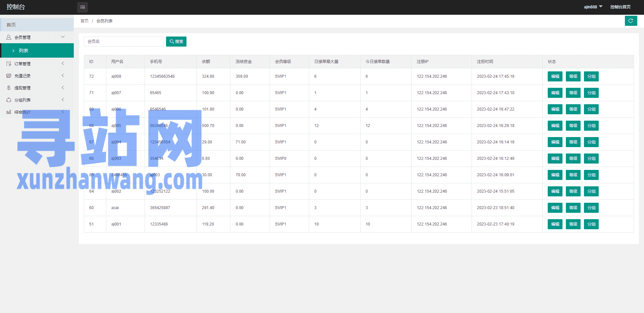The width and height of the screenshot is (644, 313).
Task: Click the statistics bar chart icon
Action: coord(9,112)
